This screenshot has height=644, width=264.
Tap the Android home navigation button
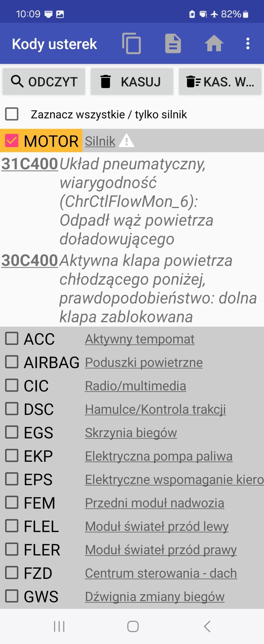pos(133,627)
